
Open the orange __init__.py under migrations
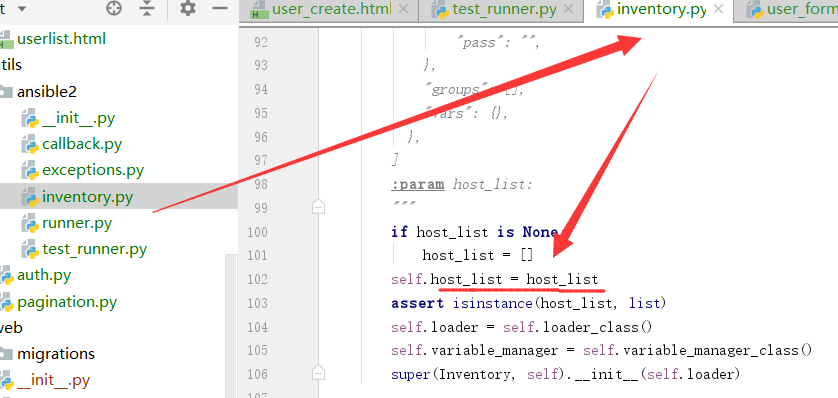[53, 380]
